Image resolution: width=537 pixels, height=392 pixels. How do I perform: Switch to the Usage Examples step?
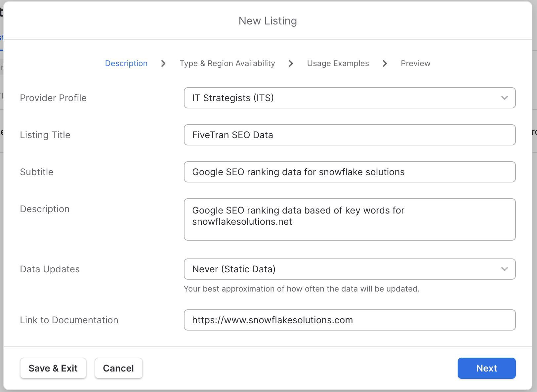[x=338, y=63]
